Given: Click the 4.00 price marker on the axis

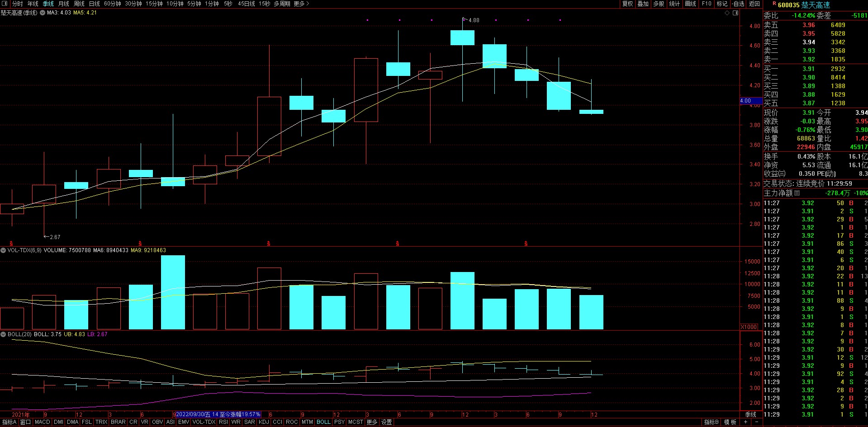Looking at the screenshot, I should [x=751, y=101].
